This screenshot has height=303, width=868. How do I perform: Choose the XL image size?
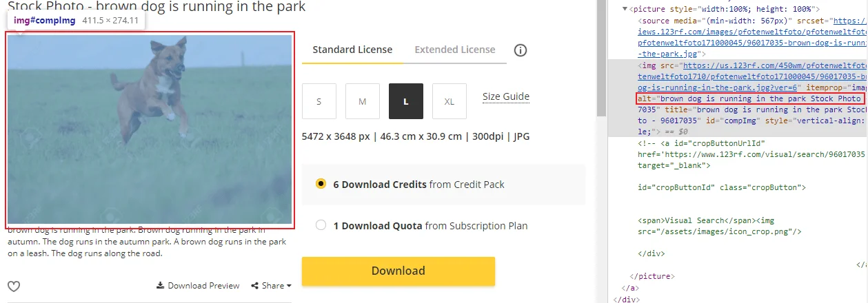pos(450,101)
